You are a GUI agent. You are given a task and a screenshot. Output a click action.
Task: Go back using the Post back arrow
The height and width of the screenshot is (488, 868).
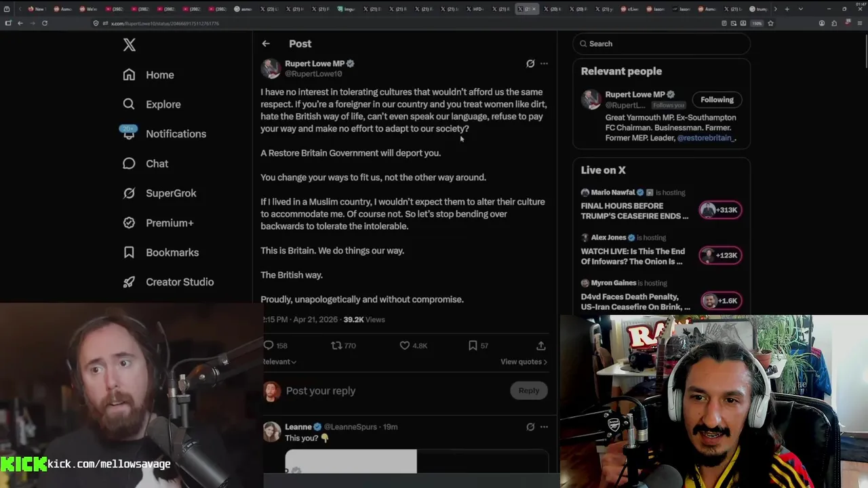point(266,43)
